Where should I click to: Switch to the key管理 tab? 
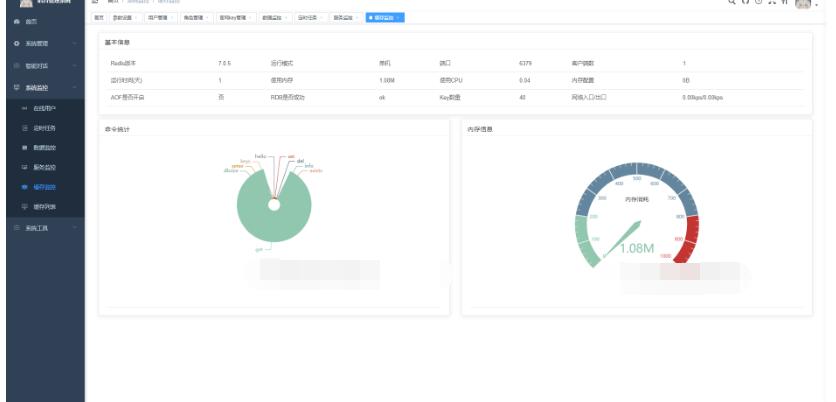click(x=236, y=18)
